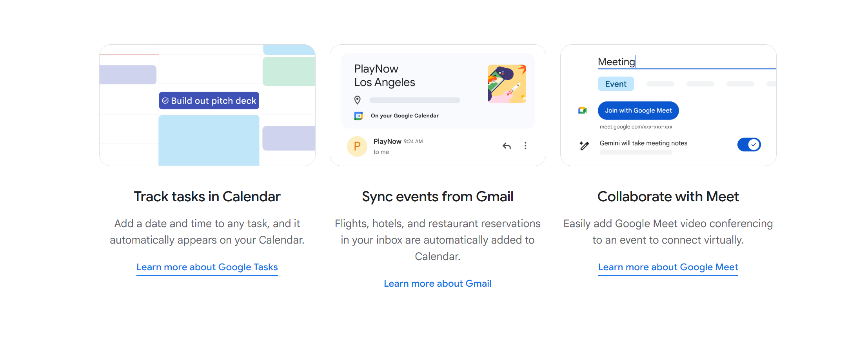Image resolution: width=868 pixels, height=356 pixels.
Task: Click the 9:24 AM timestamp
Action: click(x=413, y=141)
